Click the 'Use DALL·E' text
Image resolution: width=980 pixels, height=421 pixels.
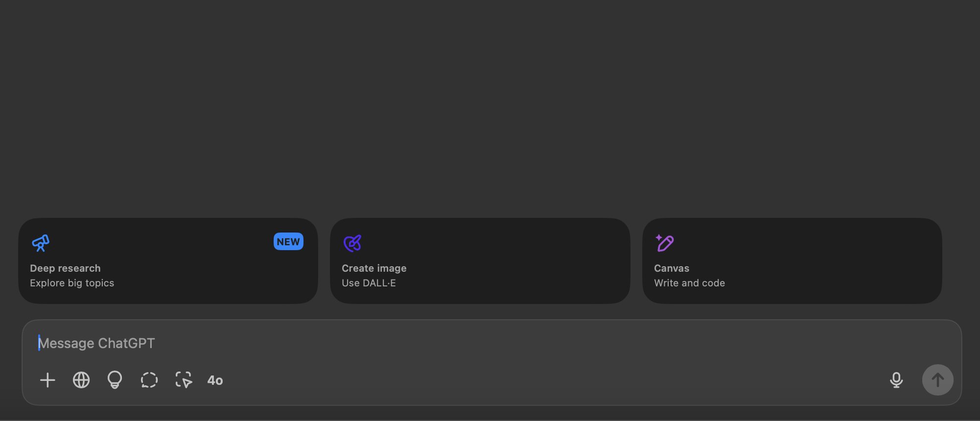click(x=369, y=283)
